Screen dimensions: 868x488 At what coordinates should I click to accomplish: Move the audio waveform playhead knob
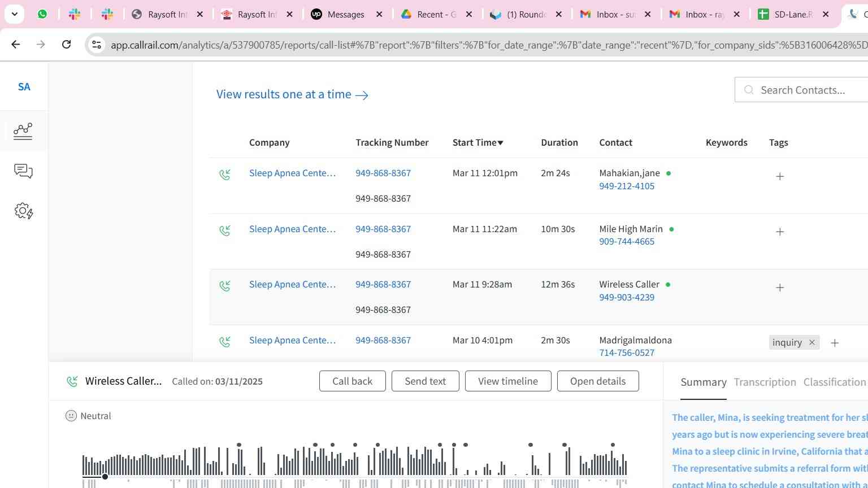tap(105, 477)
